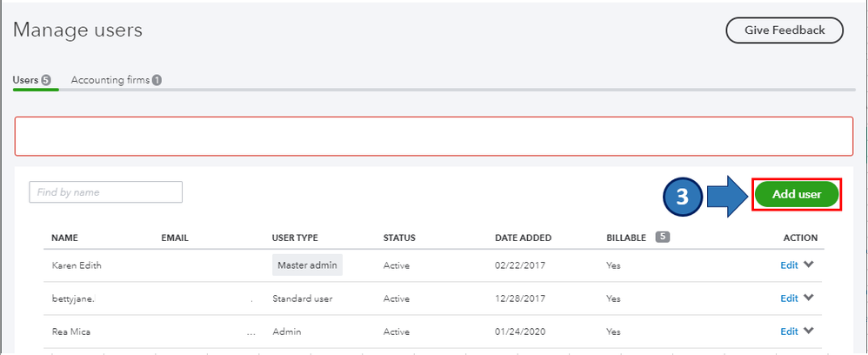Expand action dropdown arrow for Karen Edith
Viewport: 868px width, 355px height.
pos(809,265)
